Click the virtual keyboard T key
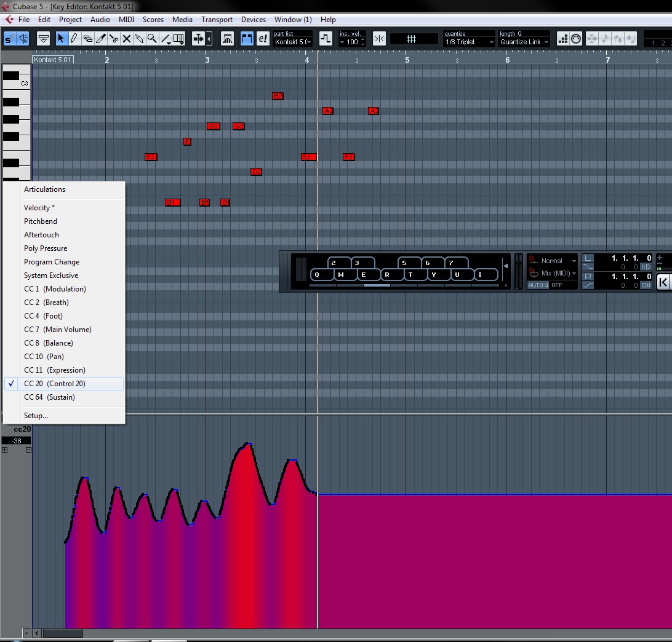 pyautogui.click(x=415, y=274)
